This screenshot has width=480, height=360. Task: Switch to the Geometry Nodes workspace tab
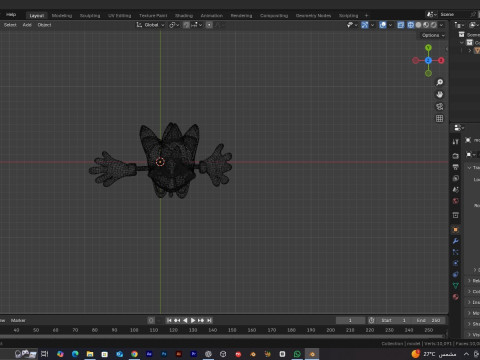(313, 15)
